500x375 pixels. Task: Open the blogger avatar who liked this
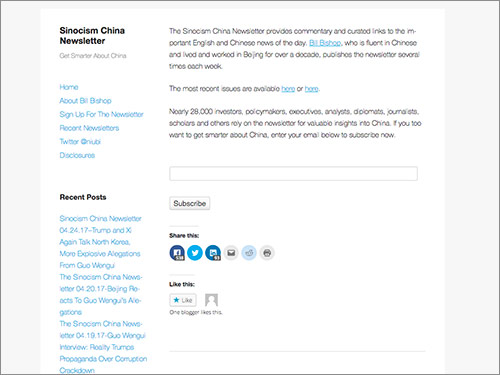(x=211, y=300)
